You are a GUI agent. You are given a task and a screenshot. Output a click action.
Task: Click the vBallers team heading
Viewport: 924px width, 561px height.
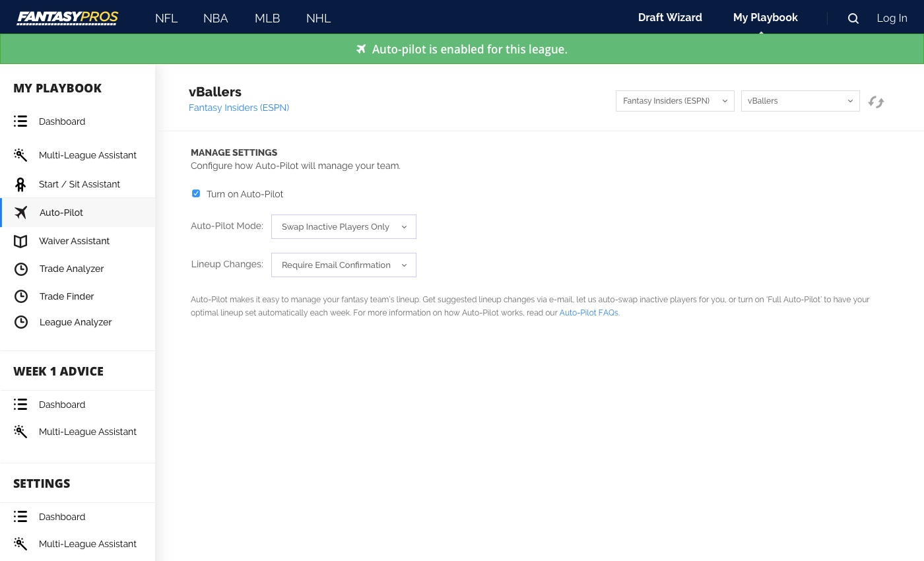pos(215,92)
